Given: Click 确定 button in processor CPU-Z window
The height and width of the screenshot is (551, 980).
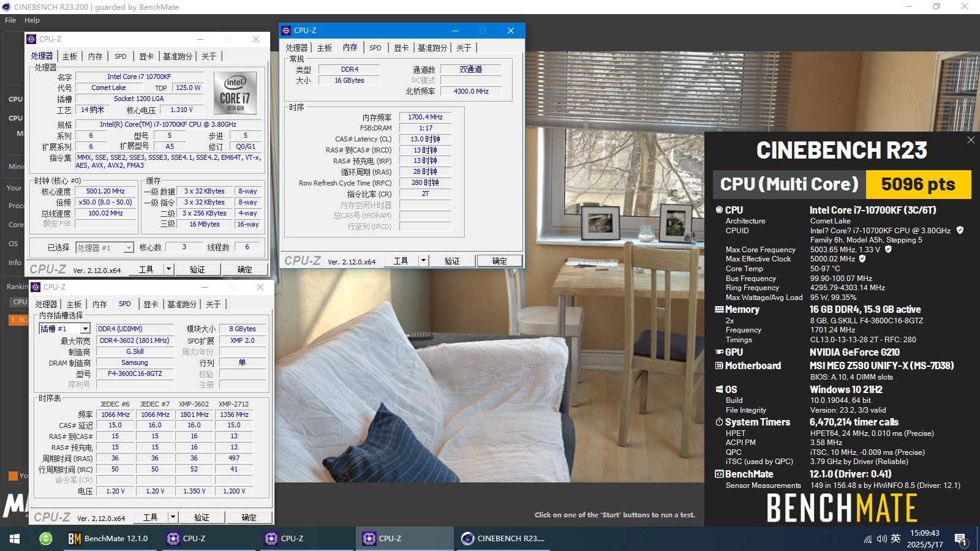Looking at the screenshot, I should click(x=244, y=269).
